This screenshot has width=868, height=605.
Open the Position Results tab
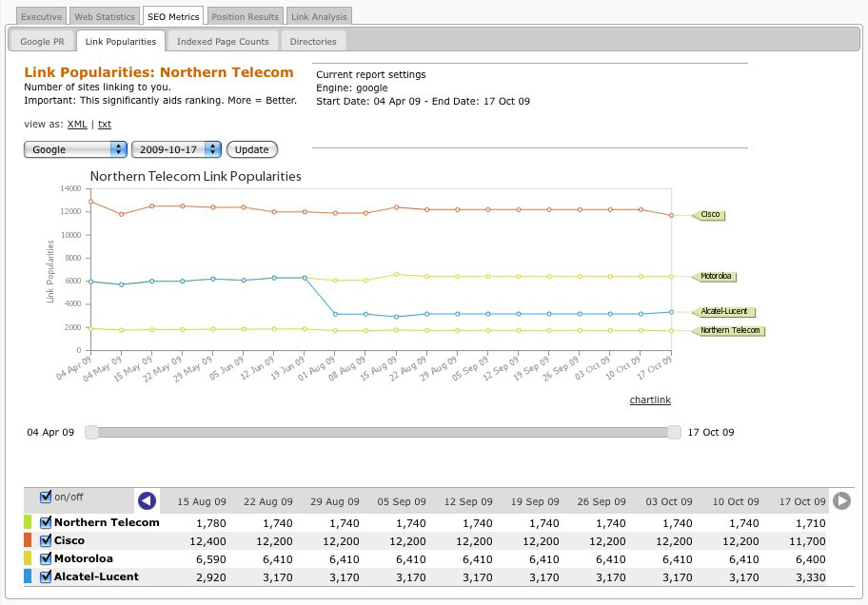[246, 16]
